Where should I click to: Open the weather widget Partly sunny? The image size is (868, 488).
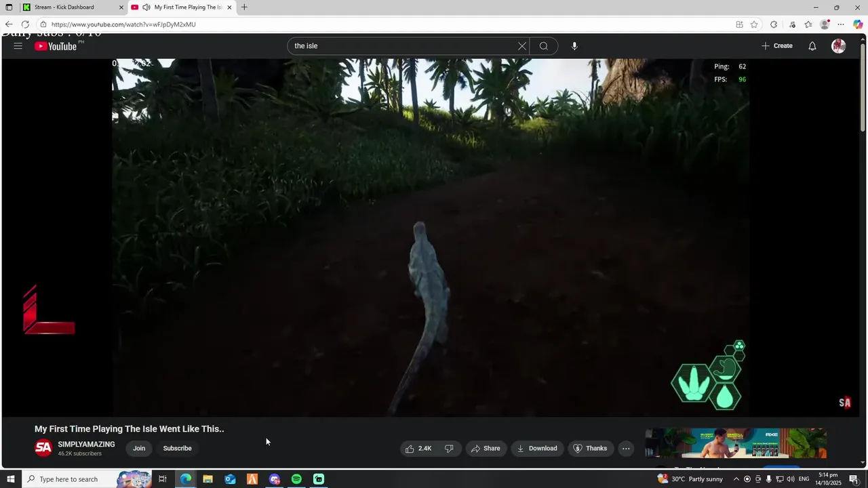(690, 479)
